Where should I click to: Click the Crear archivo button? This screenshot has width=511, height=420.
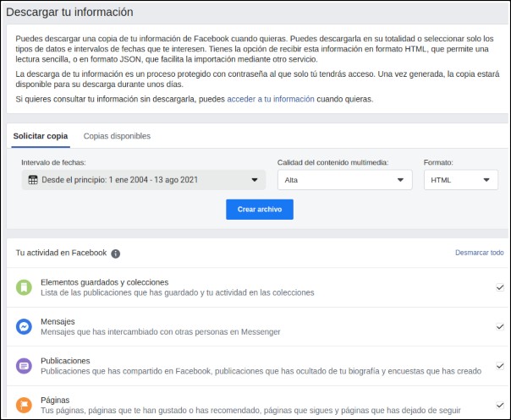click(260, 210)
